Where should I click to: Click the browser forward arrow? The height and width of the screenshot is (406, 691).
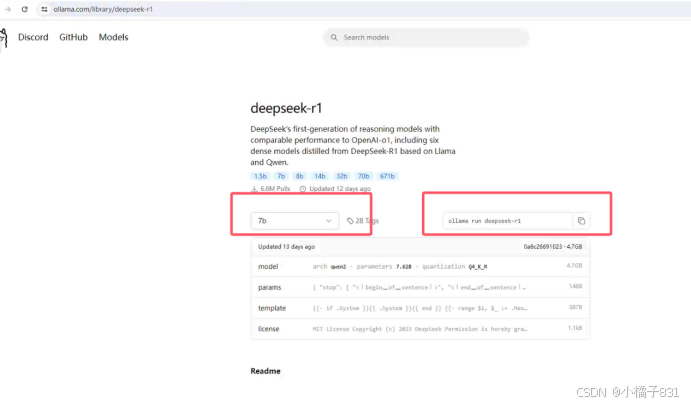pyautogui.click(x=8, y=9)
